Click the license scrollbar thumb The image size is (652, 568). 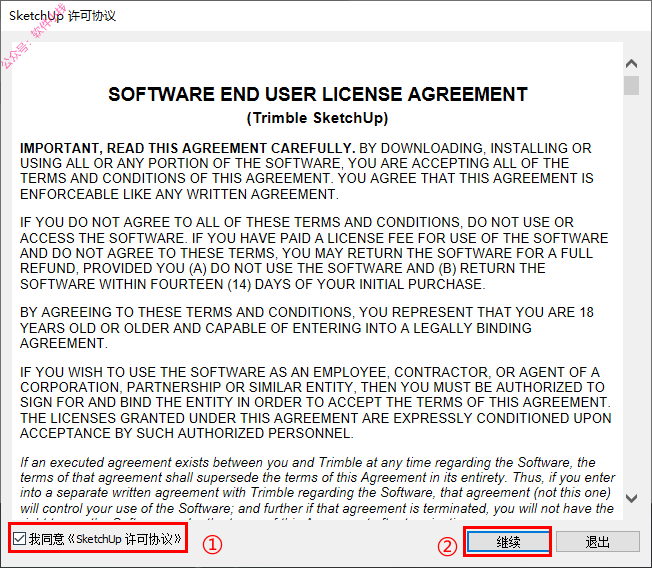[631, 86]
